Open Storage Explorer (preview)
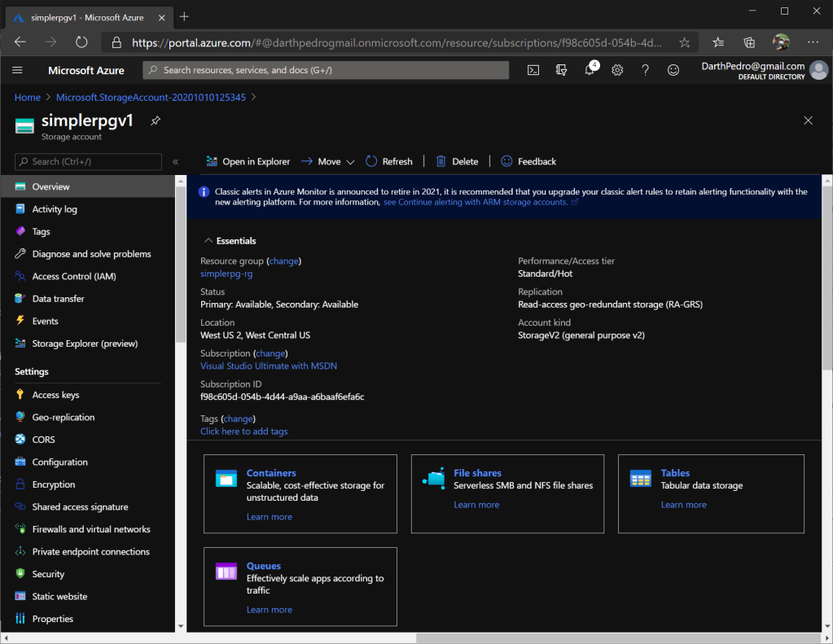 point(85,344)
